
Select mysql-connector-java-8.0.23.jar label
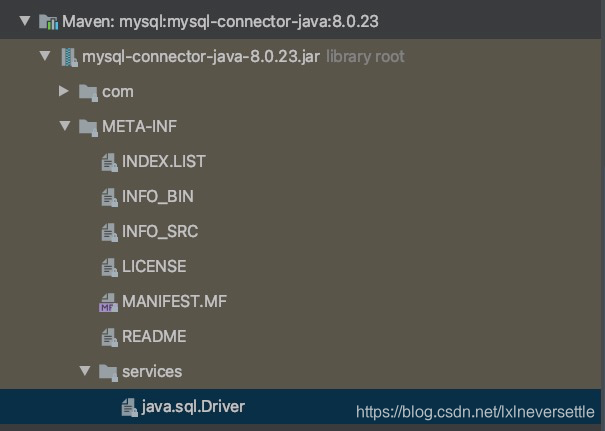[x=201, y=57]
